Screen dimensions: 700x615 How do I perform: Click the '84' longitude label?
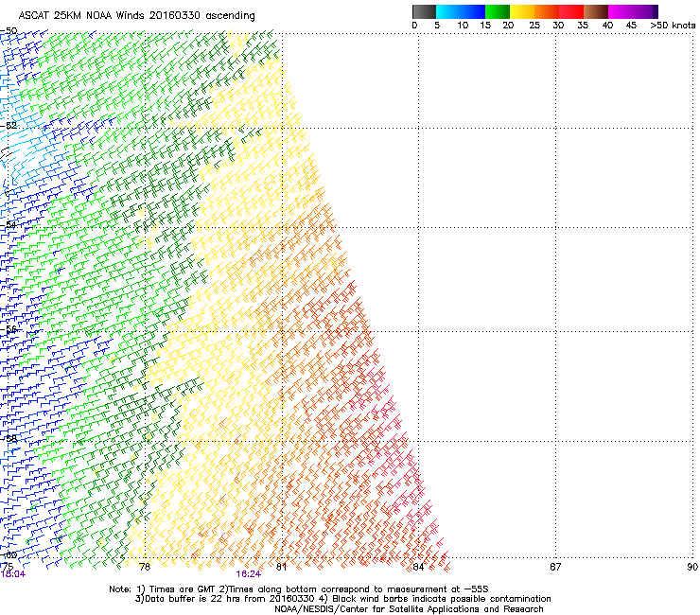click(x=418, y=567)
